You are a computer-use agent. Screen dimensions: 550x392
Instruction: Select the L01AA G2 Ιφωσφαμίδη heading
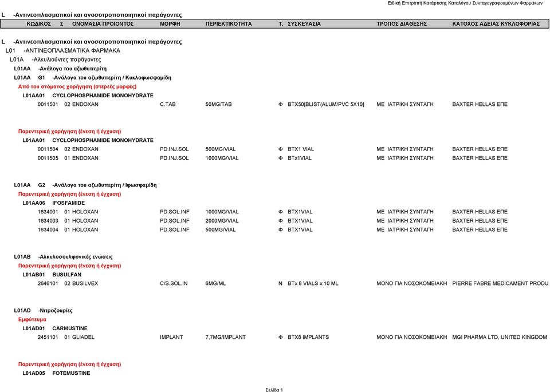pyautogui.click(x=85, y=185)
